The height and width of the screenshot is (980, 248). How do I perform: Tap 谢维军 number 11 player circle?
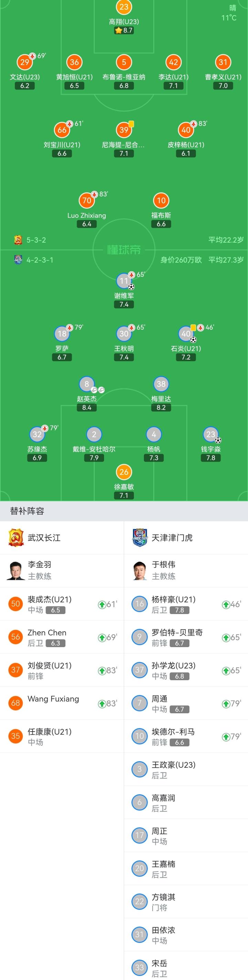124,281
